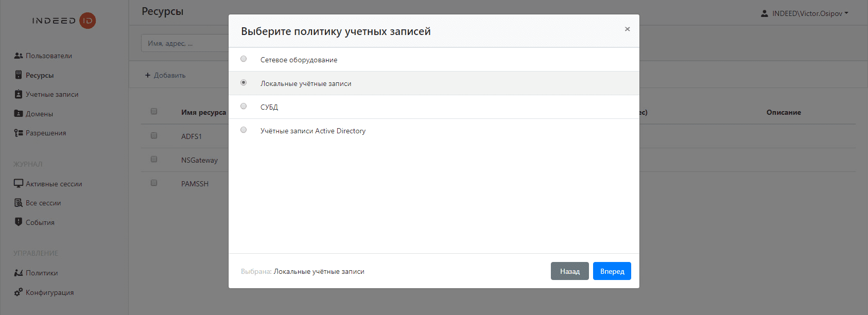The width and height of the screenshot is (868, 315).
Task: Click the resource search input field
Action: [x=184, y=43]
